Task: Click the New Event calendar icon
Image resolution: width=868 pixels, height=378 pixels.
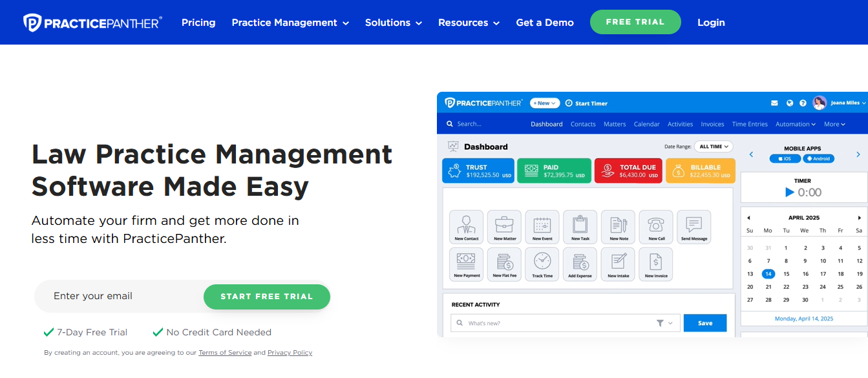Action: pos(542,226)
